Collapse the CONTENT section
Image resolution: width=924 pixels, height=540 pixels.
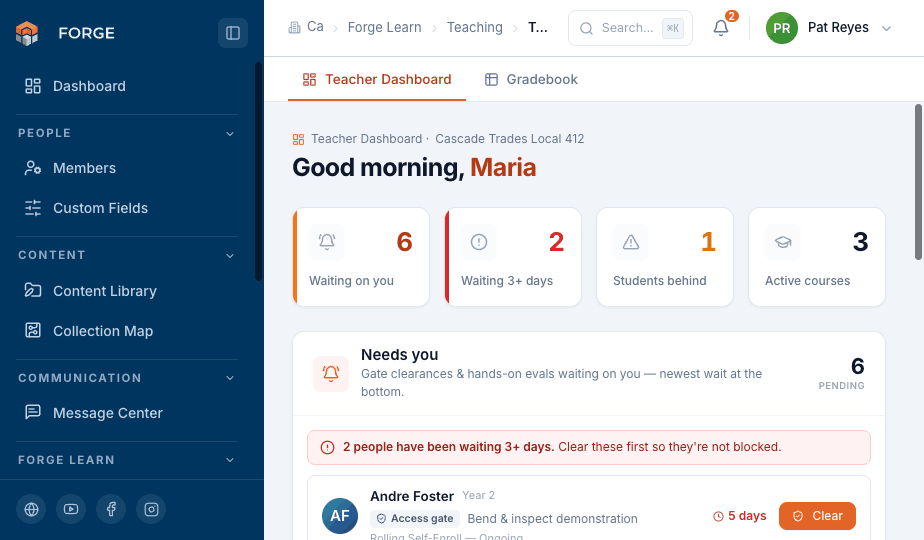pyautogui.click(x=230, y=256)
